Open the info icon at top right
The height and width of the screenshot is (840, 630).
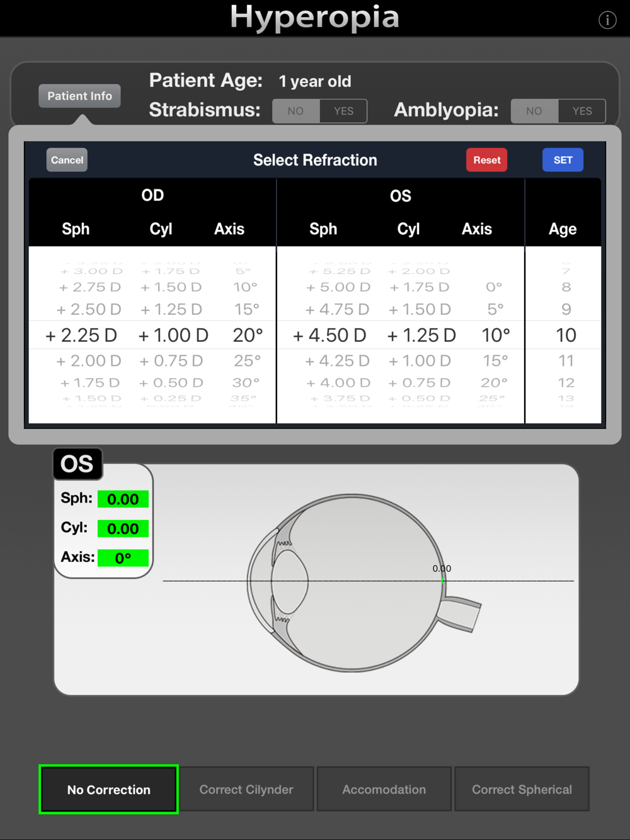(x=607, y=20)
